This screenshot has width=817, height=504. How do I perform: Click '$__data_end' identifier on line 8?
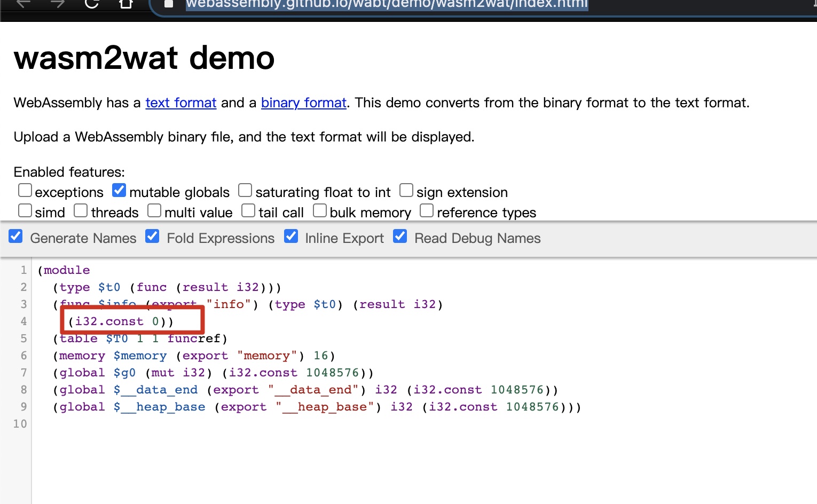pos(155,390)
